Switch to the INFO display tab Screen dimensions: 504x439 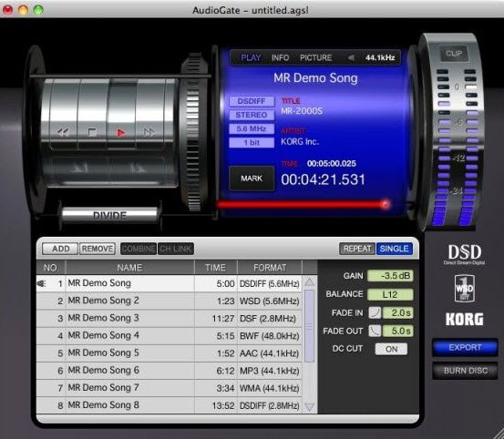280,57
